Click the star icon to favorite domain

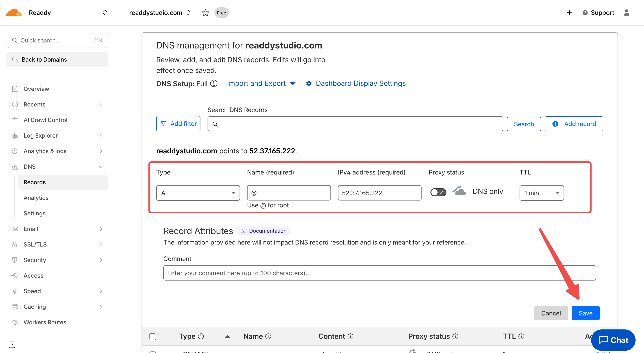tap(205, 13)
